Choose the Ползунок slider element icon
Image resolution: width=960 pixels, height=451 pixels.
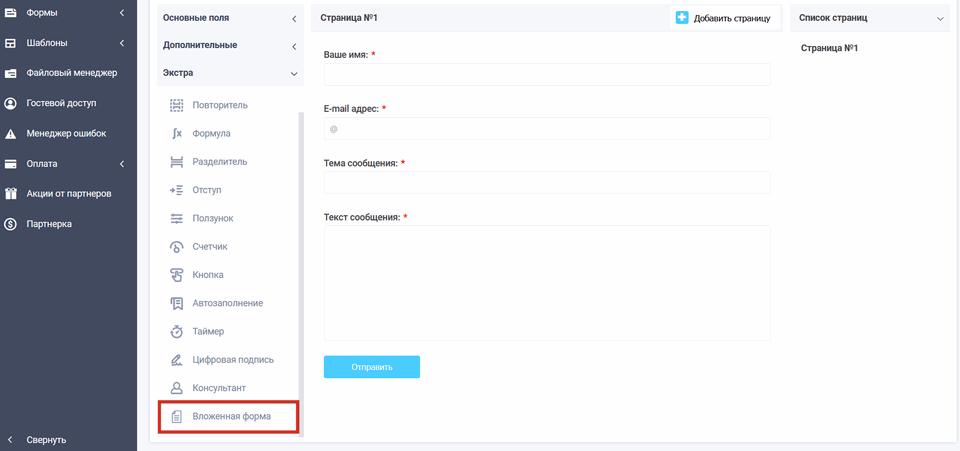177,218
